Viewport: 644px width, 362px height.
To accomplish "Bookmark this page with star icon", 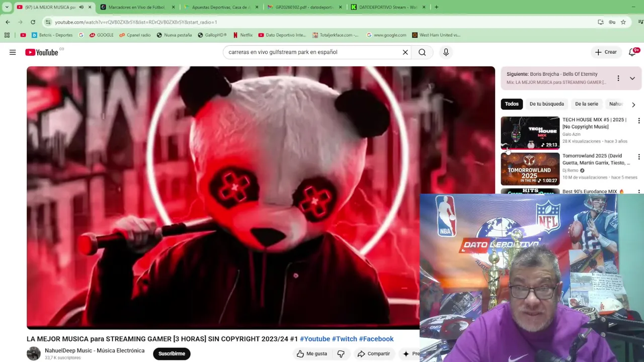I will tap(623, 22).
